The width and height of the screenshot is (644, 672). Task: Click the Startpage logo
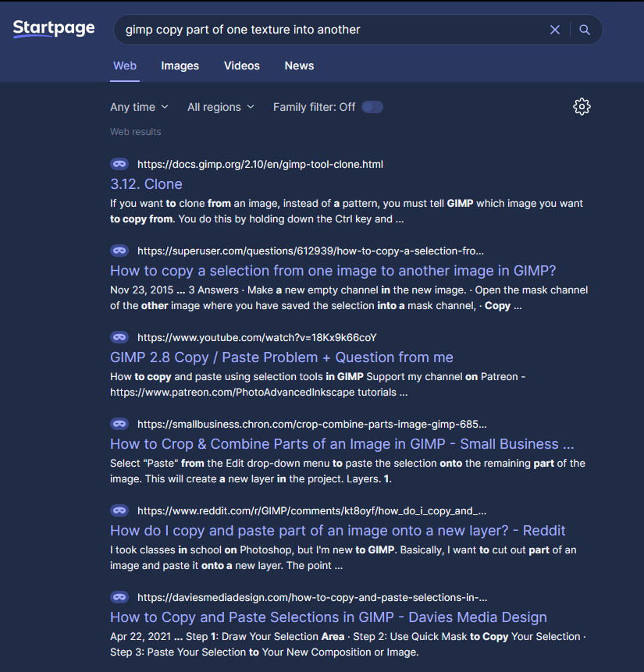(54, 29)
